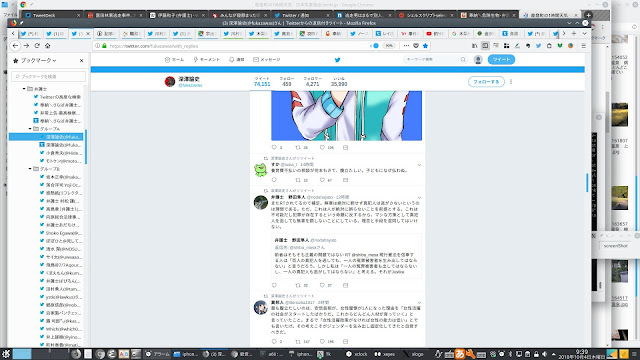Open the アラーム taskbar entry

[157, 354]
